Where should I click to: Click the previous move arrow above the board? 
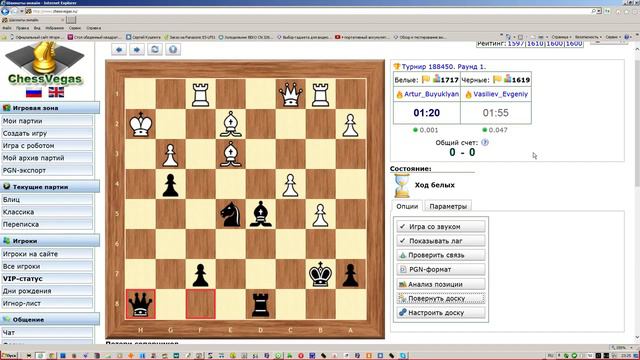(x=119, y=49)
